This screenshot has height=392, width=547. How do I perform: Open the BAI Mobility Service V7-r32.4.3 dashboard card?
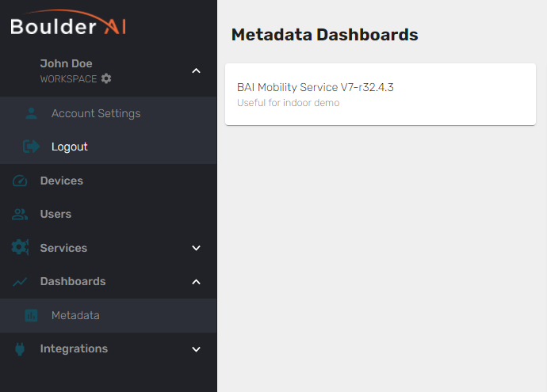[x=381, y=94]
